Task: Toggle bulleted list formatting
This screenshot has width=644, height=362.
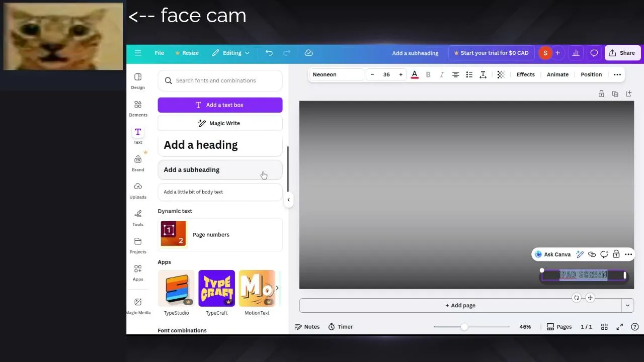Action: coord(469,74)
